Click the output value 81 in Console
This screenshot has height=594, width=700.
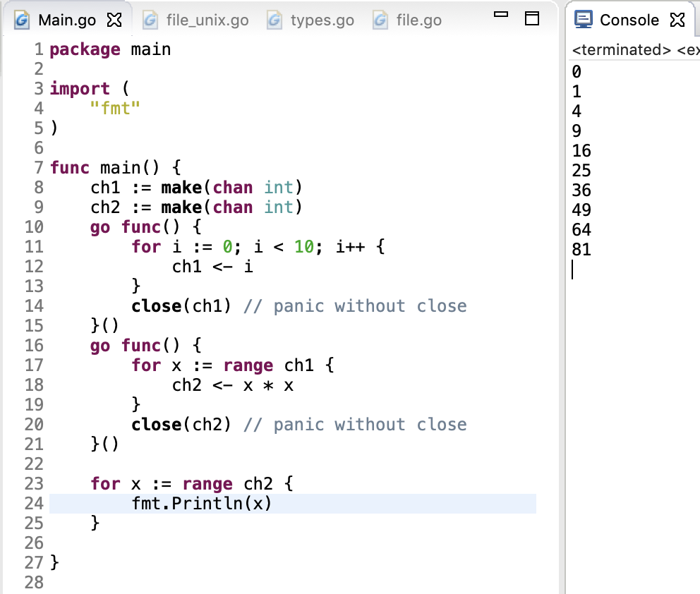coord(581,250)
